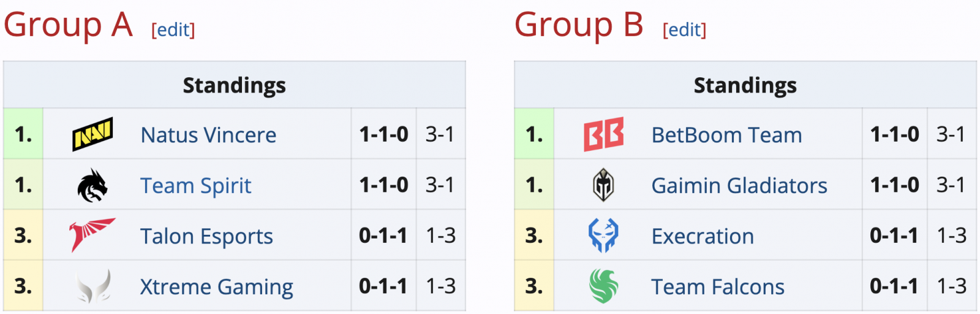Click the Xtreme Gaming logo
The width and height of the screenshot is (980, 314).
(93, 286)
